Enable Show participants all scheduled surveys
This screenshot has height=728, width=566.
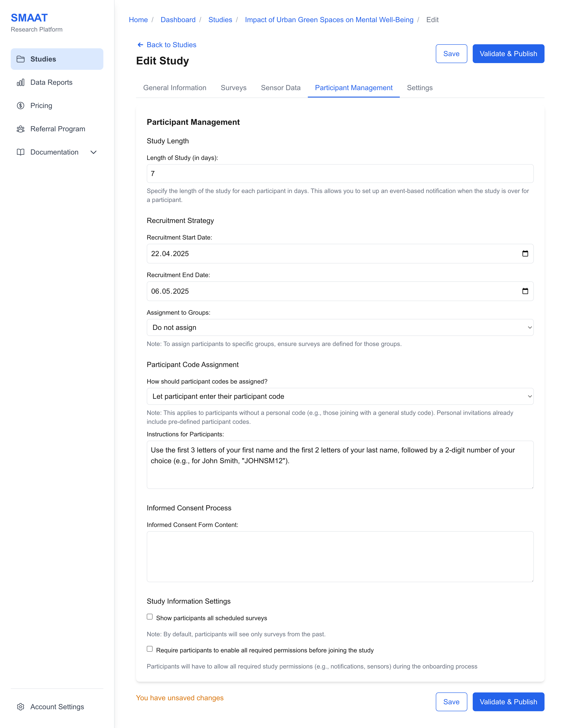149,617
